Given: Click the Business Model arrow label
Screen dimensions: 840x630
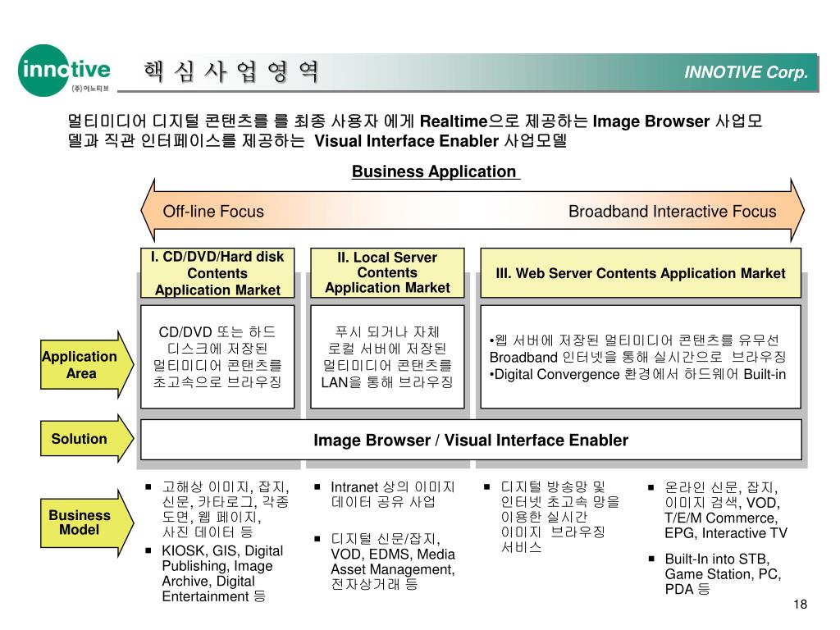Looking at the screenshot, I should coord(80,523).
